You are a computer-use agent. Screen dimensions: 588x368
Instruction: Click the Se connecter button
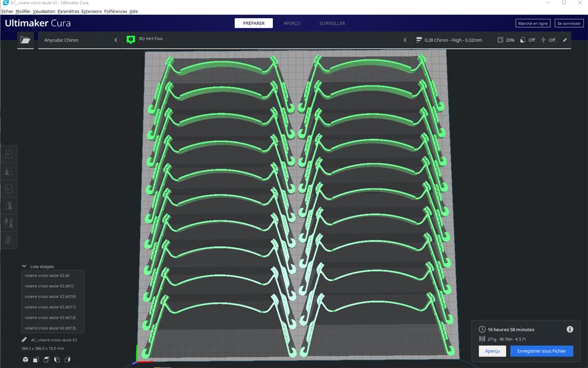tap(569, 24)
